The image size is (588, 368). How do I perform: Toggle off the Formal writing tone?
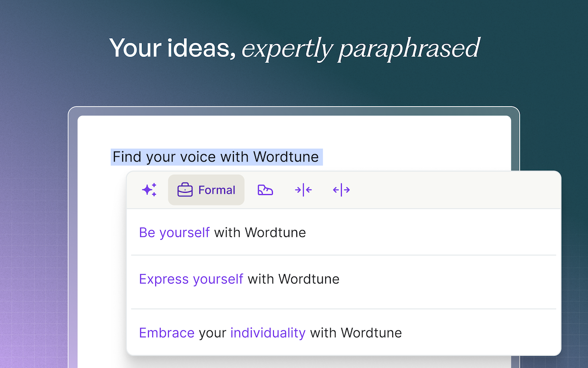(206, 190)
